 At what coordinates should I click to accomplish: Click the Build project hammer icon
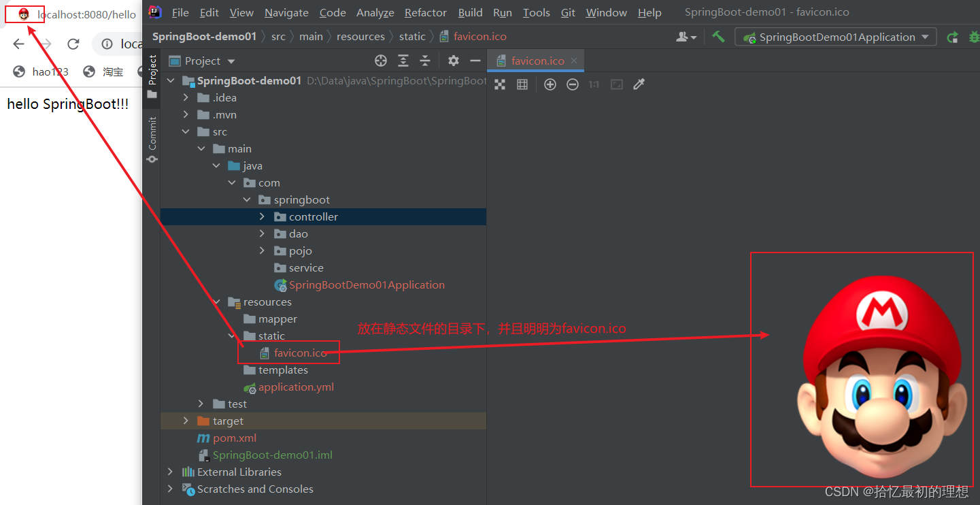(x=718, y=37)
